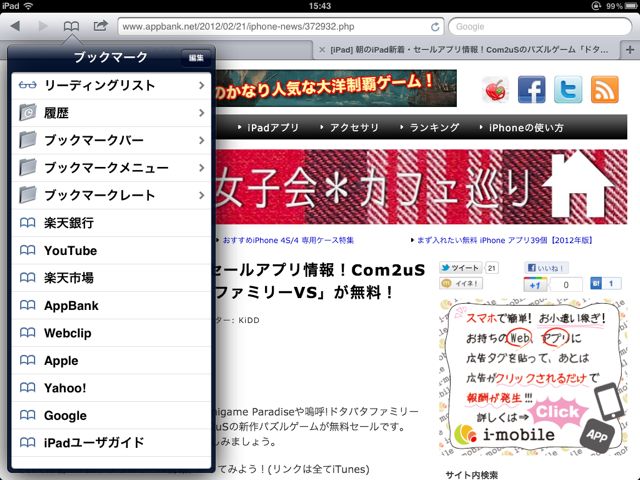
Task: Click the ツイート button
Action: (460, 268)
